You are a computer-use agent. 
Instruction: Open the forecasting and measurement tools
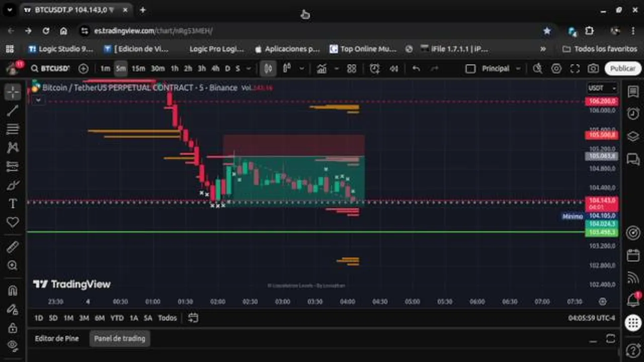point(13,166)
